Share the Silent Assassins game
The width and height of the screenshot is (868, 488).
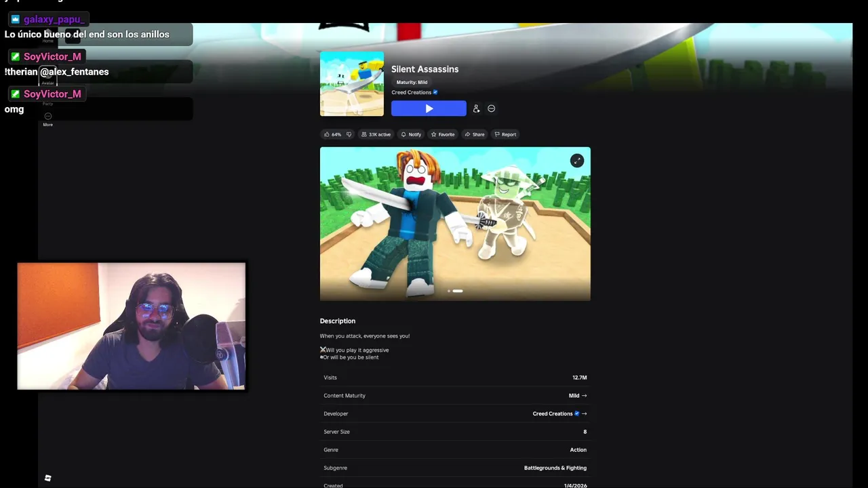pyautogui.click(x=475, y=134)
